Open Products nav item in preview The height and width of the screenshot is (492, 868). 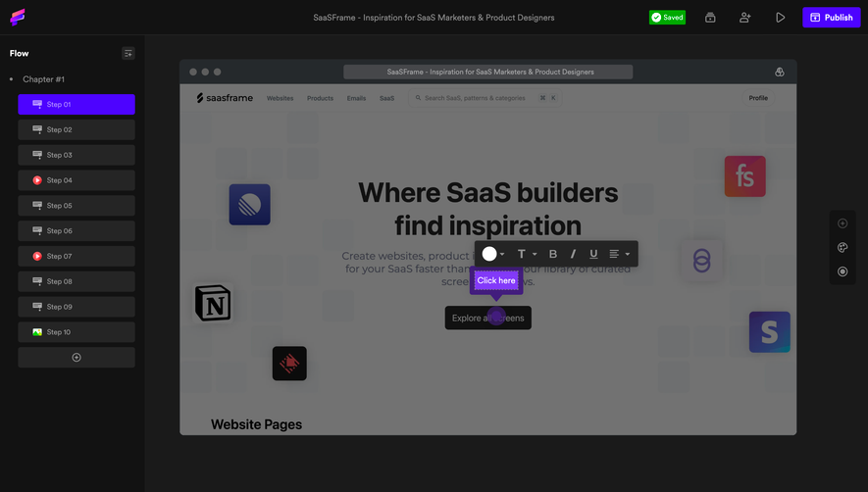[320, 98]
